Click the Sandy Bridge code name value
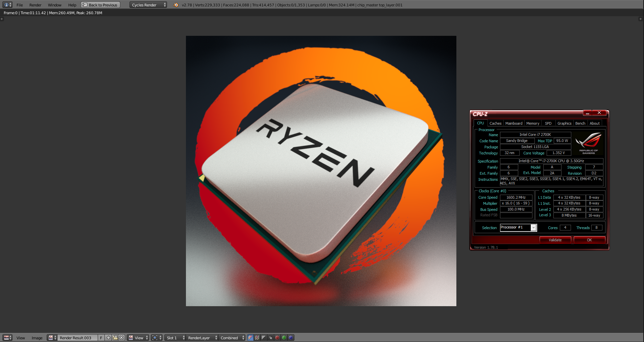Viewport: 644px width, 342px height. click(517, 141)
